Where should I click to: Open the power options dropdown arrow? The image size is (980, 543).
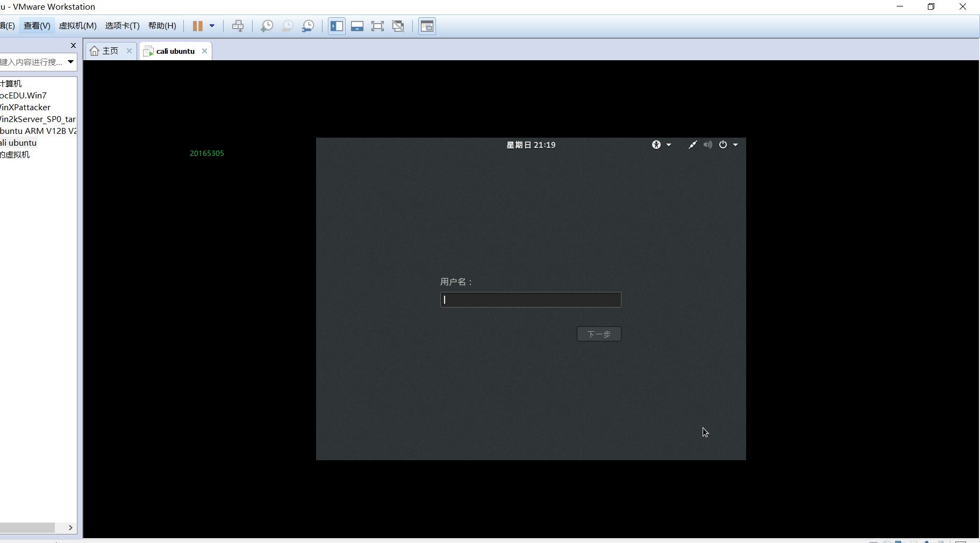pyautogui.click(x=212, y=26)
